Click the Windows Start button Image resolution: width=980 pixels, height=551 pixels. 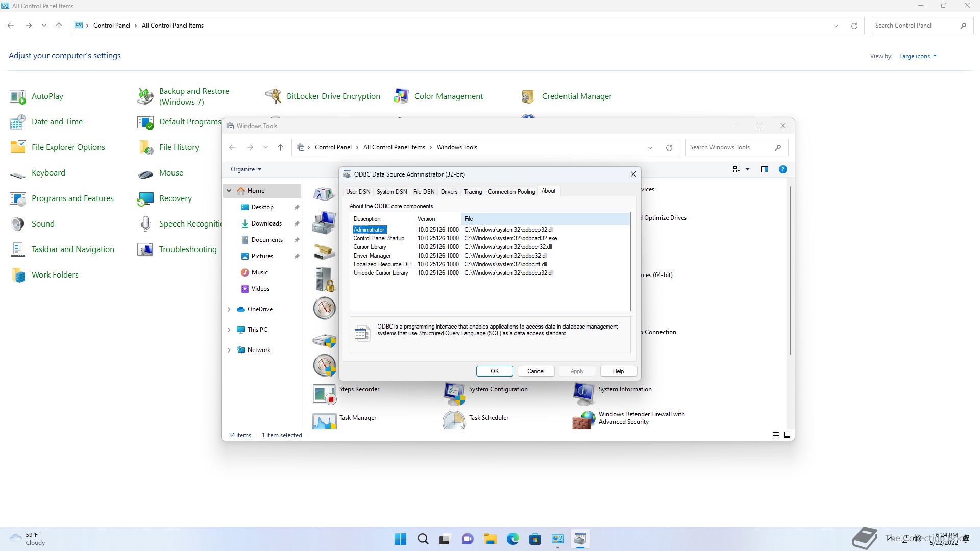click(x=401, y=539)
